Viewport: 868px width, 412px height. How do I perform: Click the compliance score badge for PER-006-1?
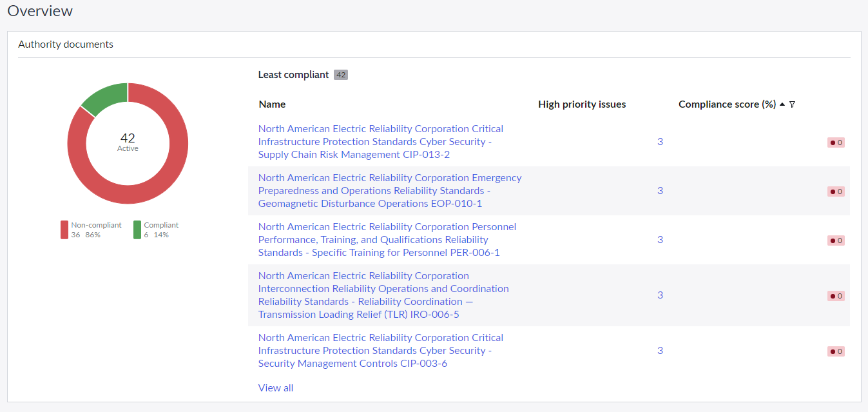[836, 240]
